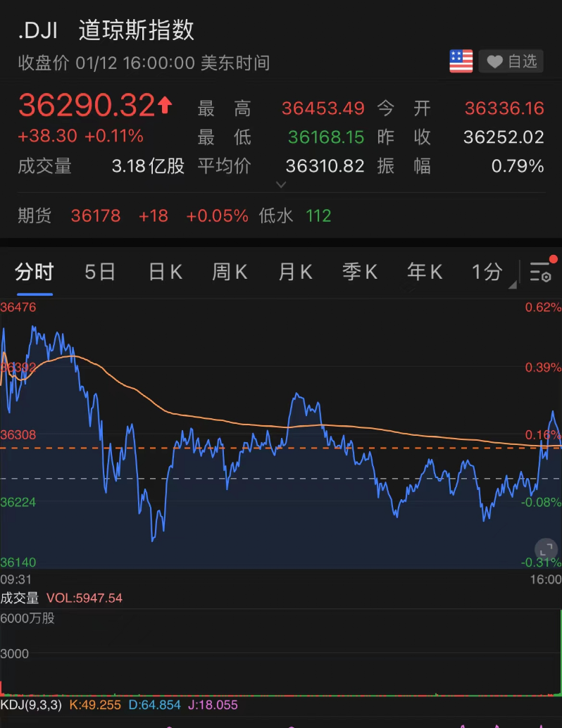Tap the futures change +18
Screen dimensions: 562x728
coord(154,216)
